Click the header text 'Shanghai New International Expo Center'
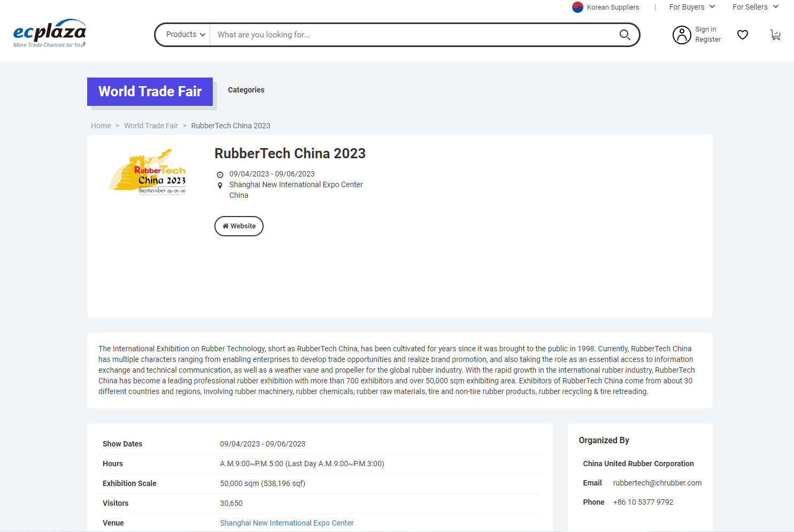Viewport: 794px width, 532px height. coord(296,184)
